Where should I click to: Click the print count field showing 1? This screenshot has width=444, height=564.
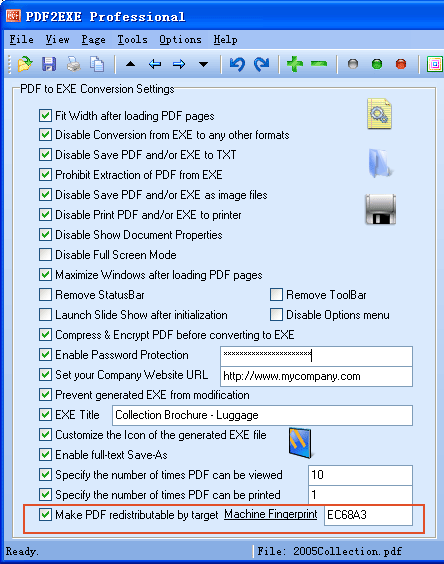[360, 495]
